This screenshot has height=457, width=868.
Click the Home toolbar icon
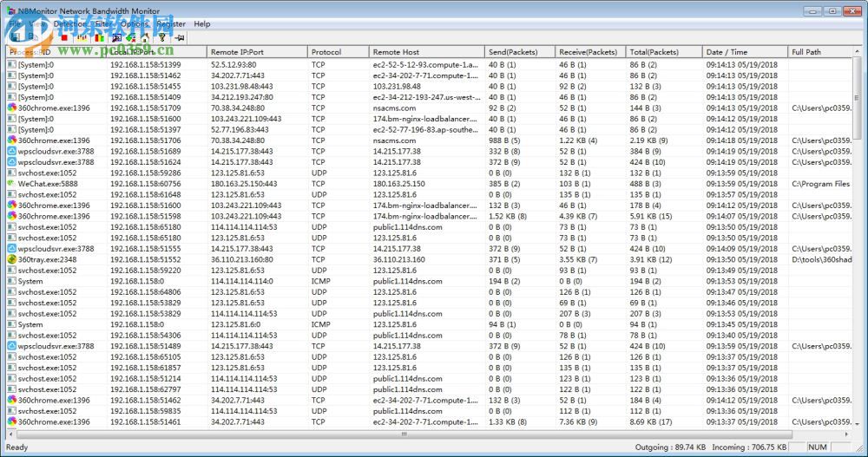(145, 37)
